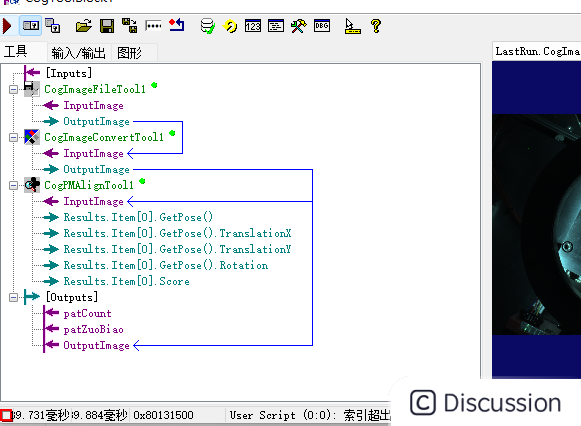Select CogPMAlignTool1 in the tree
The height and width of the screenshot is (426, 581).
[89, 185]
